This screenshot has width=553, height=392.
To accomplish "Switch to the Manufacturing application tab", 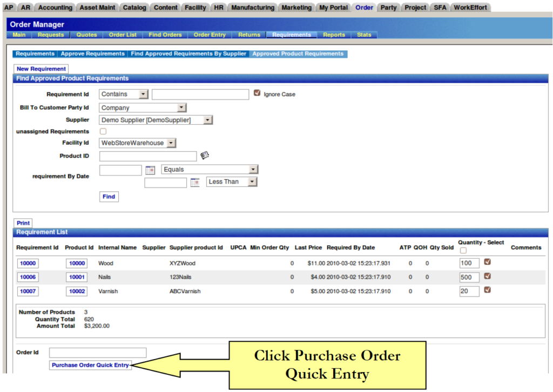I will tap(253, 8).
